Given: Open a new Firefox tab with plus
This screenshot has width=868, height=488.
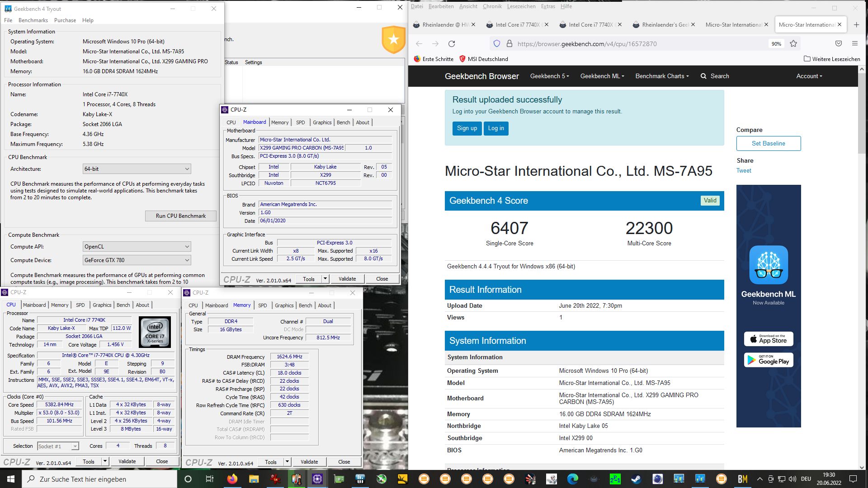Looking at the screenshot, I should tap(856, 25).
